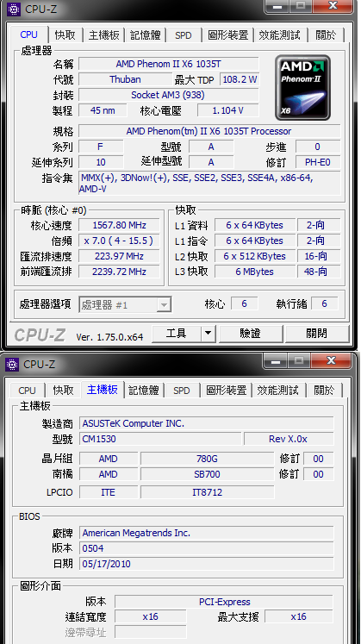Open the 圖形裝置 tab in the processor window
361x644 pixels.
pos(228,35)
